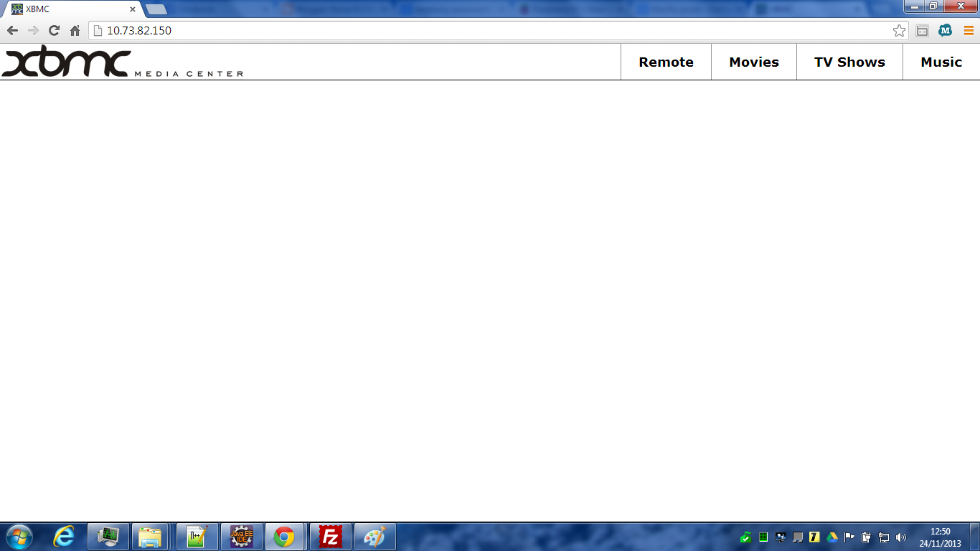Viewport: 980px width, 551px height.
Task: Go to the browser home page
Action: 75,30
